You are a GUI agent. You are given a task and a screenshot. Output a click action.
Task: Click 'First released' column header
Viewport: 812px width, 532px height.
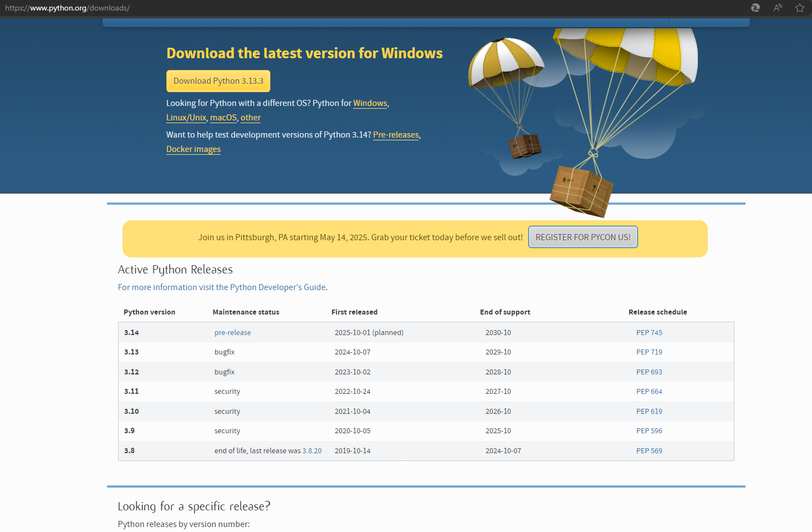click(355, 312)
